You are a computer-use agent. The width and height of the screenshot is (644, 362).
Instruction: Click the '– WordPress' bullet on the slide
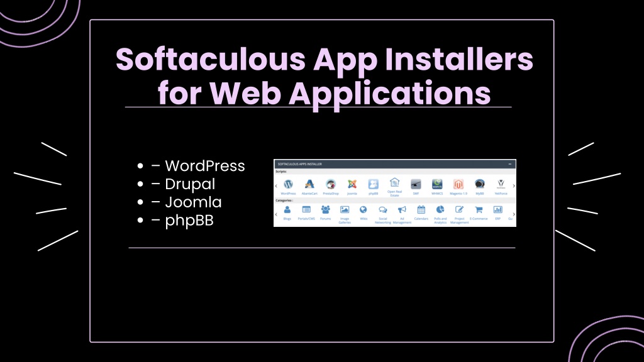[x=198, y=166]
